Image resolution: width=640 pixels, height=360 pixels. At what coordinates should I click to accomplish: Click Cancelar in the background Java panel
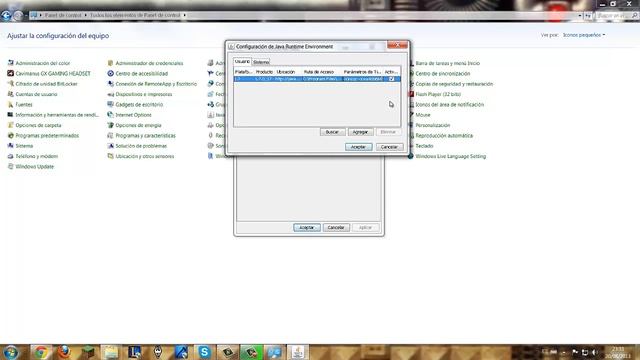pos(336,227)
